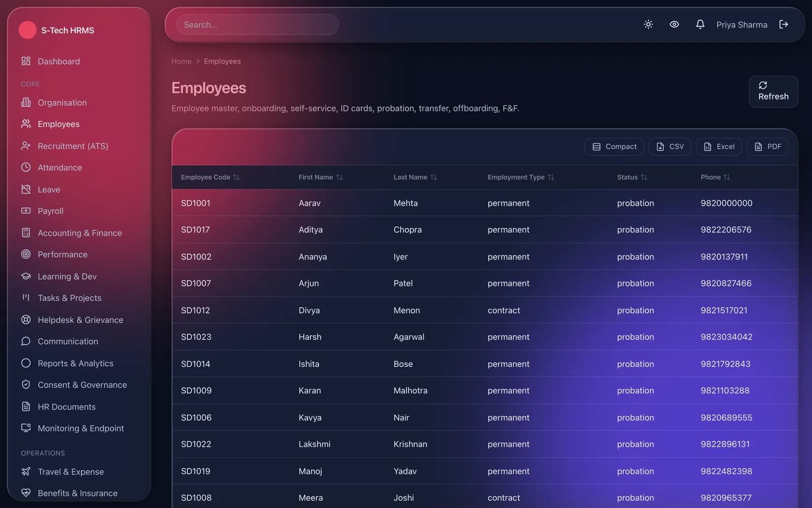Image resolution: width=812 pixels, height=508 pixels.
Task: Open Learning & Dev graduation cap icon
Action: coord(26,276)
